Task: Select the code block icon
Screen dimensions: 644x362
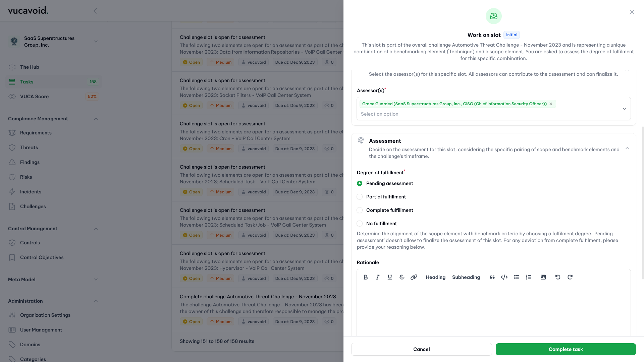Action: click(504, 277)
